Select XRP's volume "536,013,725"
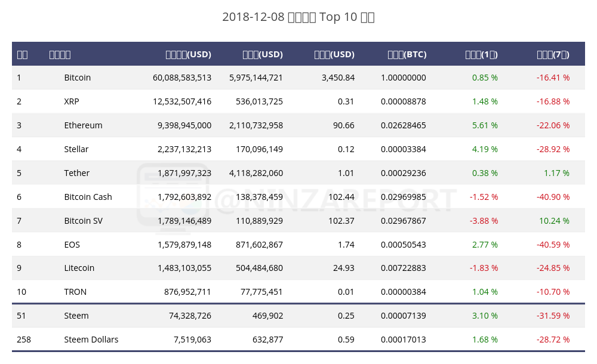Screen dimensions: 597x364 tap(259, 101)
